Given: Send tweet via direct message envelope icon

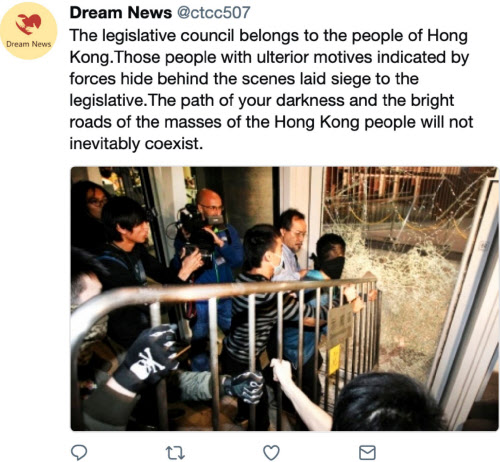Looking at the screenshot, I should point(367,453).
